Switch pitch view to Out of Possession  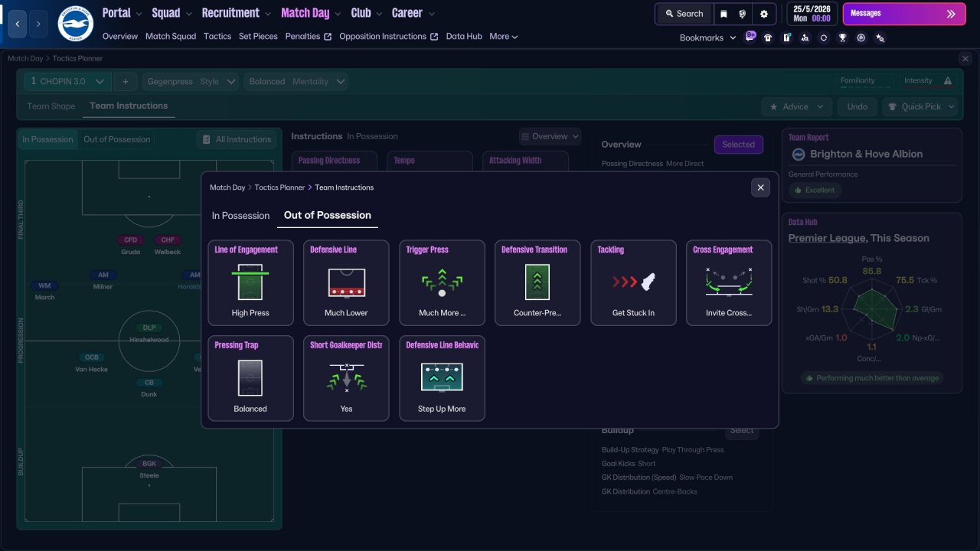117,139
